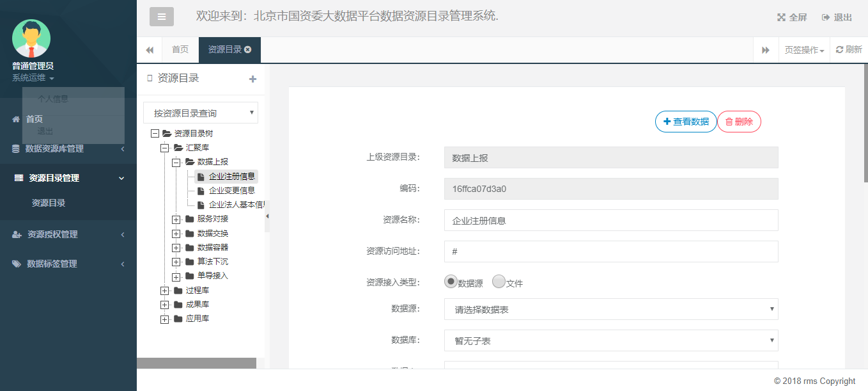Click the fullscreen 全屏 icon
Screen dimensions: 868x391
pyautogui.click(x=780, y=17)
